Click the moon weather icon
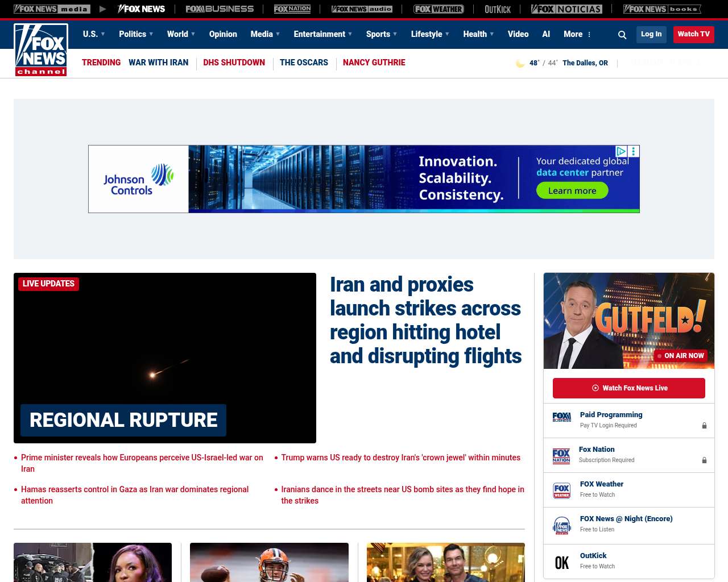Viewport: 728px width, 582px height. [x=520, y=63]
